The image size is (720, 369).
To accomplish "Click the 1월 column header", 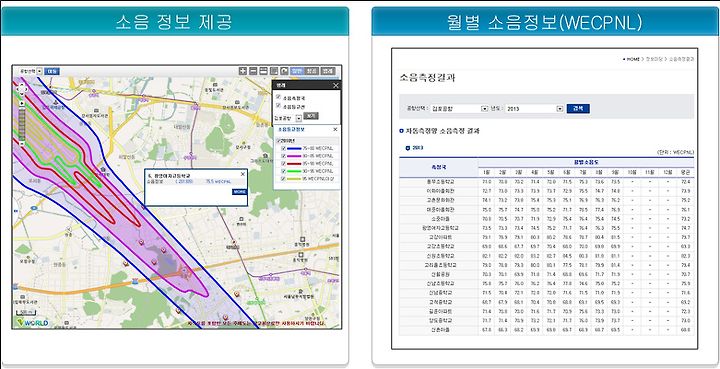I will [x=486, y=173].
